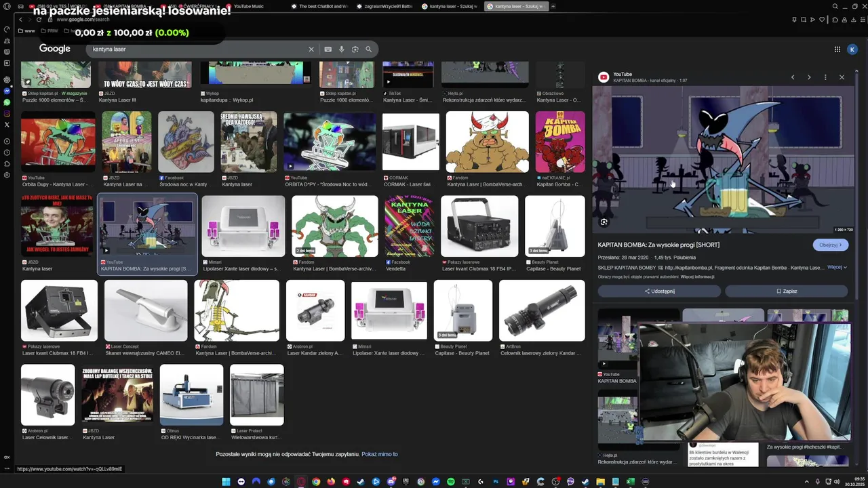Open KAPITAN BOMBA: Za wysokie progi title
The image size is (868, 488).
pyautogui.click(x=658, y=245)
